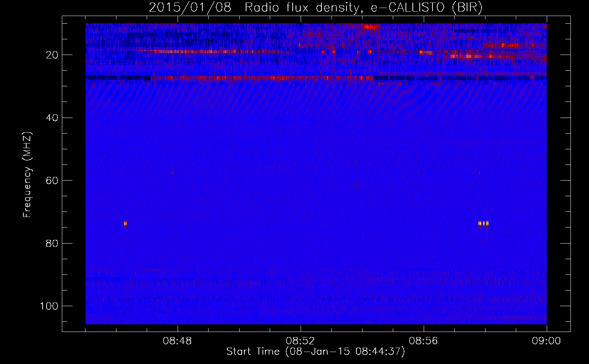Click the '08:48' time tick label
Image resolution: width=589 pixels, height=364 pixels.
click(x=177, y=341)
